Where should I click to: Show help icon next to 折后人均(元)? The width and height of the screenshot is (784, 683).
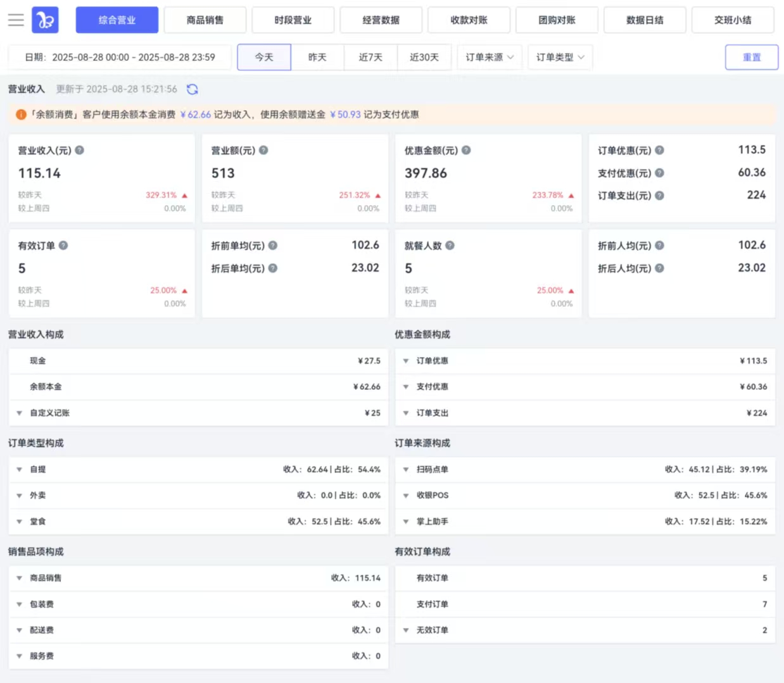click(x=659, y=268)
